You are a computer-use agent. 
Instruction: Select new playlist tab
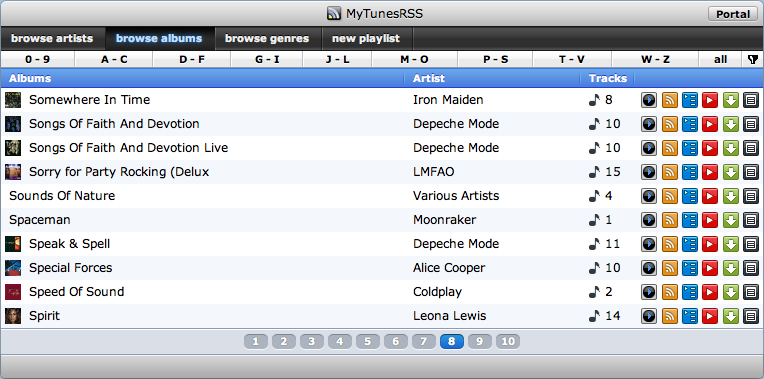(366, 38)
